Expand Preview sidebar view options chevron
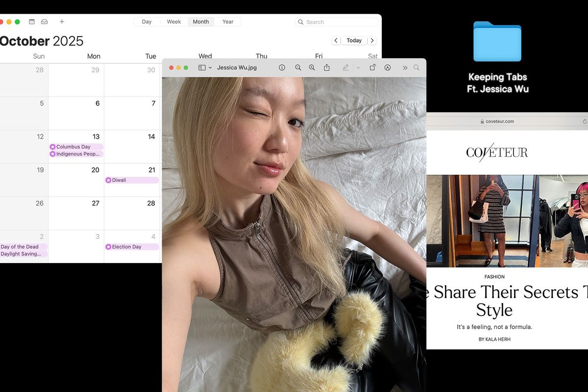 (210, 68)
